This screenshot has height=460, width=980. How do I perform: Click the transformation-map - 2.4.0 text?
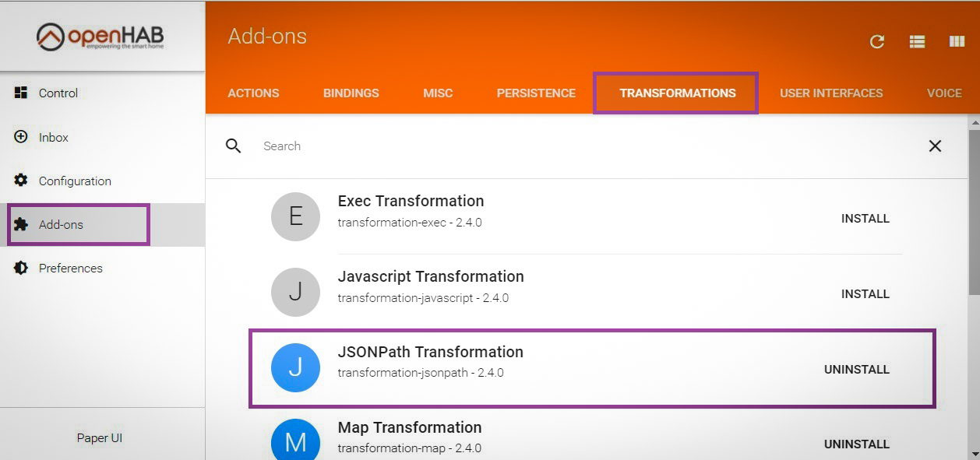409,448
